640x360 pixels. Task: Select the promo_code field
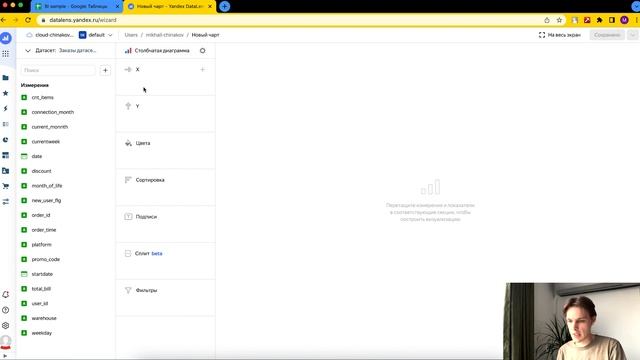[x=46, y=259]
